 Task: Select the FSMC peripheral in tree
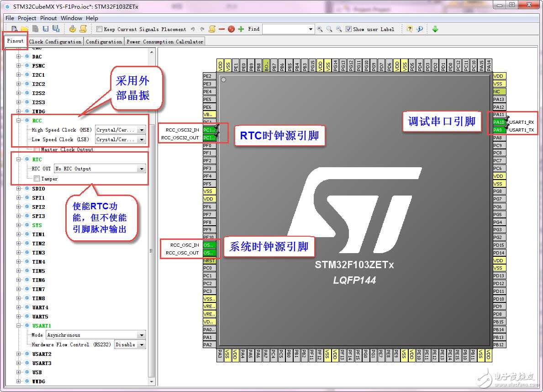[x=38, y=66]
